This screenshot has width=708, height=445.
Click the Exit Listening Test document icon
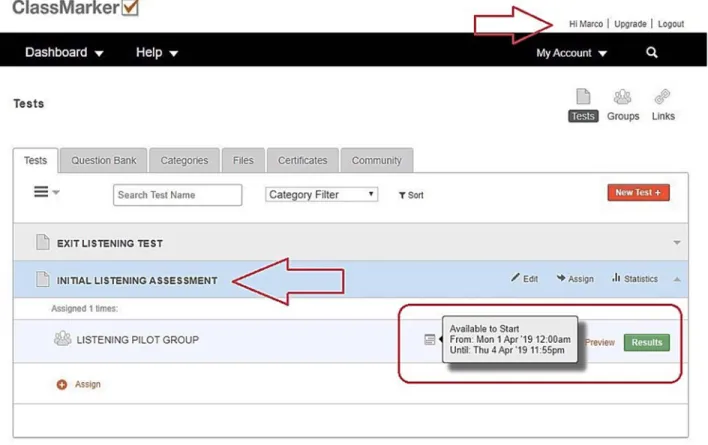pos(42,242)
